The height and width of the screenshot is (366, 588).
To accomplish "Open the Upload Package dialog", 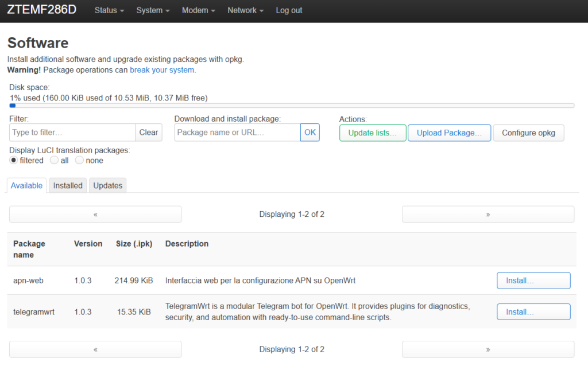I will click(449, 133).
